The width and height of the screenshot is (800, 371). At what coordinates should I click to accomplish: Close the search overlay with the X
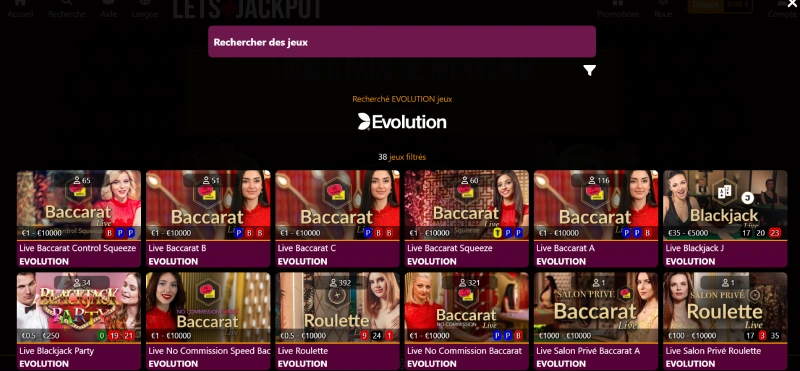pyautogui.click(x=792, y=5)
